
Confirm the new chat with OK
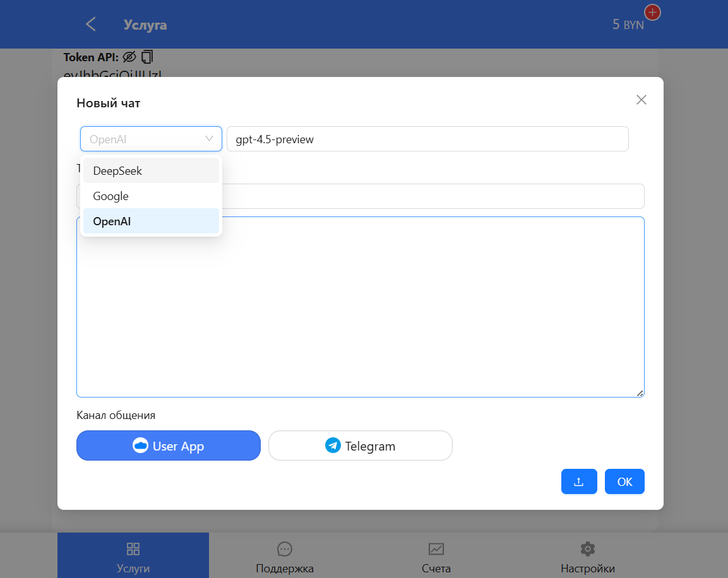(624, 481)
